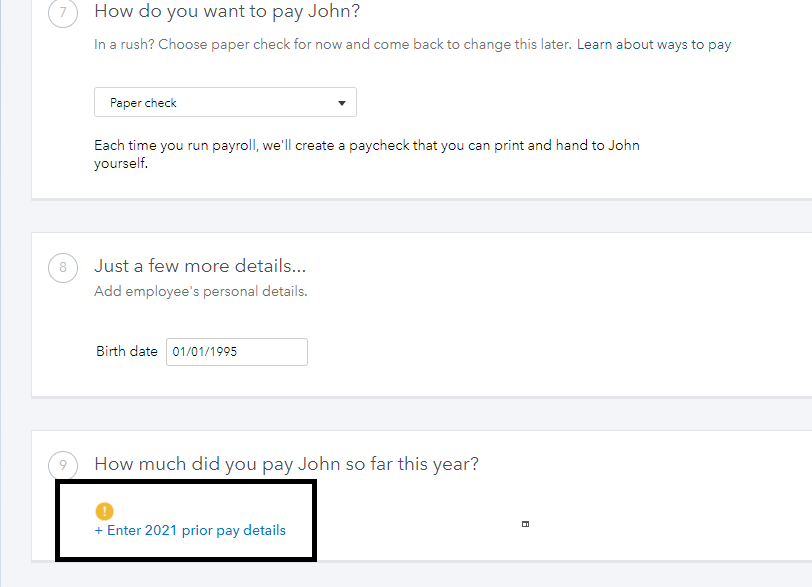
Task: Click the small panel layout icon
Action: coord(525,523)
